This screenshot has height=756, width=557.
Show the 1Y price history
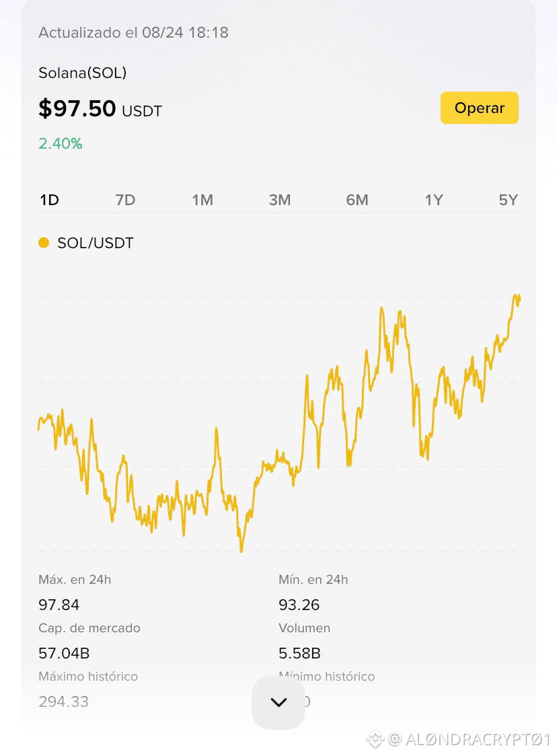(433, 200)
